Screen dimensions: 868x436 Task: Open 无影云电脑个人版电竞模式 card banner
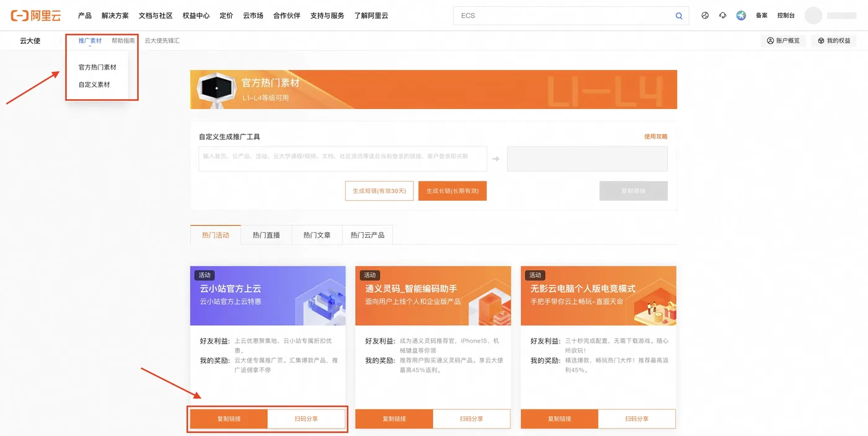pos(598,296)
